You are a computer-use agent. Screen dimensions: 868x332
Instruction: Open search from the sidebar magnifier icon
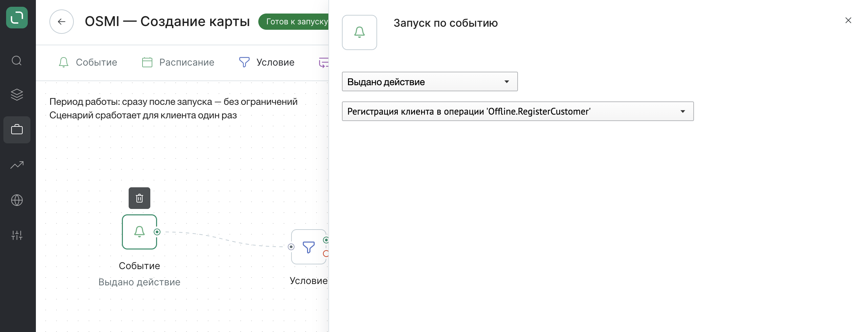(x=17, y=61)
